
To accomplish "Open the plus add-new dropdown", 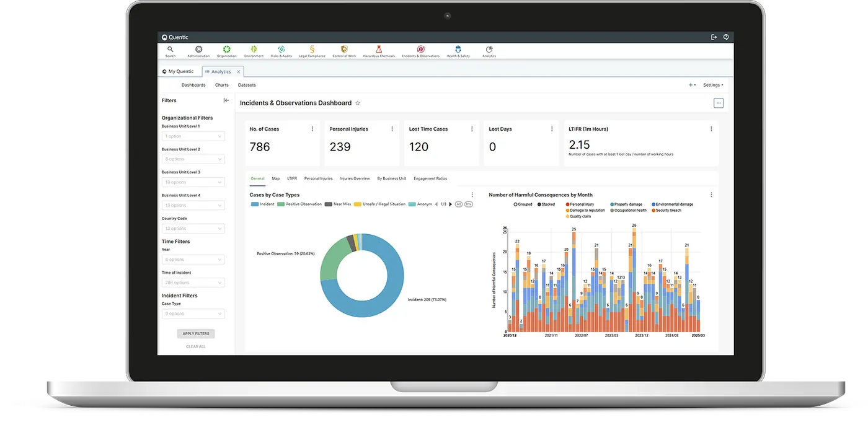I will click(692, 85).
